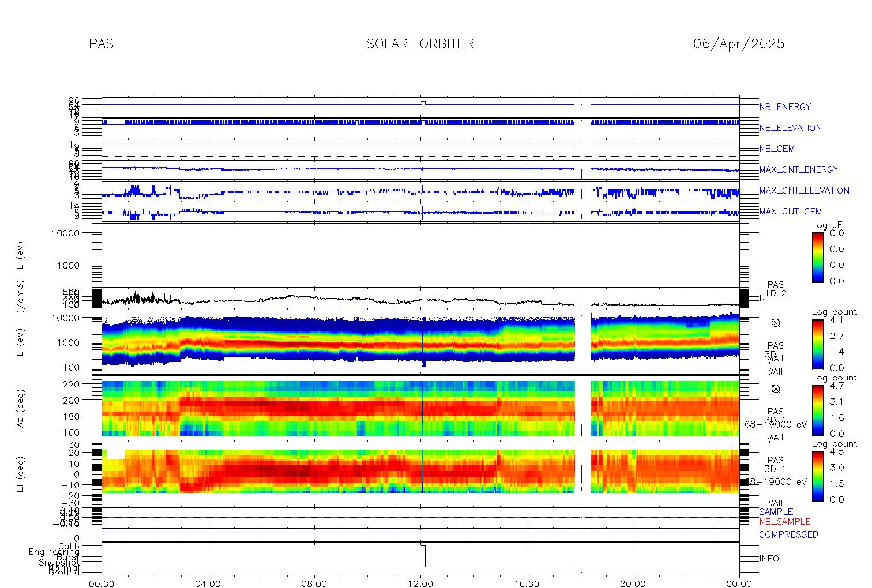Screen dimensions: 872x588
Task: Click the 20:00 time tick label
Action: point(633,583)
